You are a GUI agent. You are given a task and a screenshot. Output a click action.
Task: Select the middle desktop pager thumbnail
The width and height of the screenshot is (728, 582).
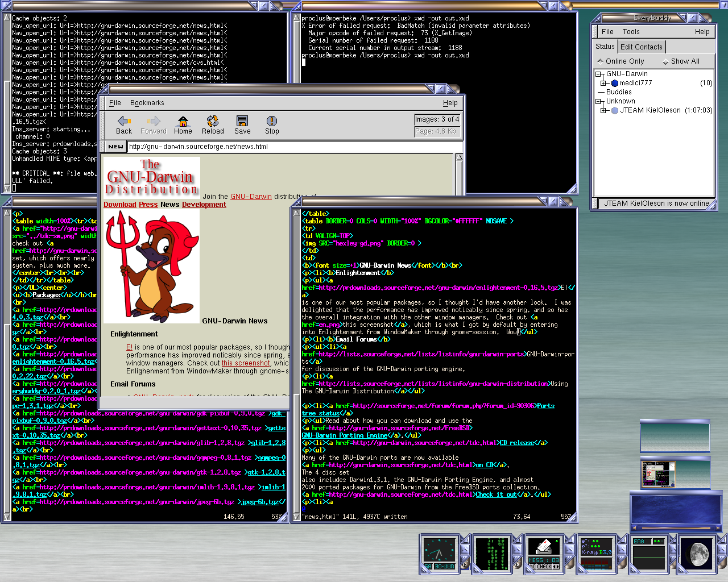click(x=675, y=474)
